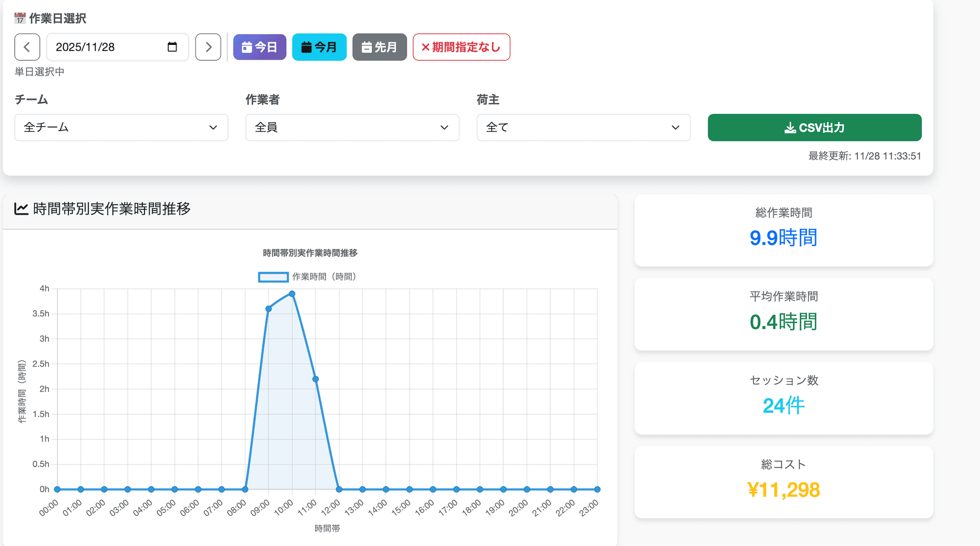The image size is (980, 546).
Task: Open the 荷主 dropdown showing 全て
Action: (x=583, y=127)
